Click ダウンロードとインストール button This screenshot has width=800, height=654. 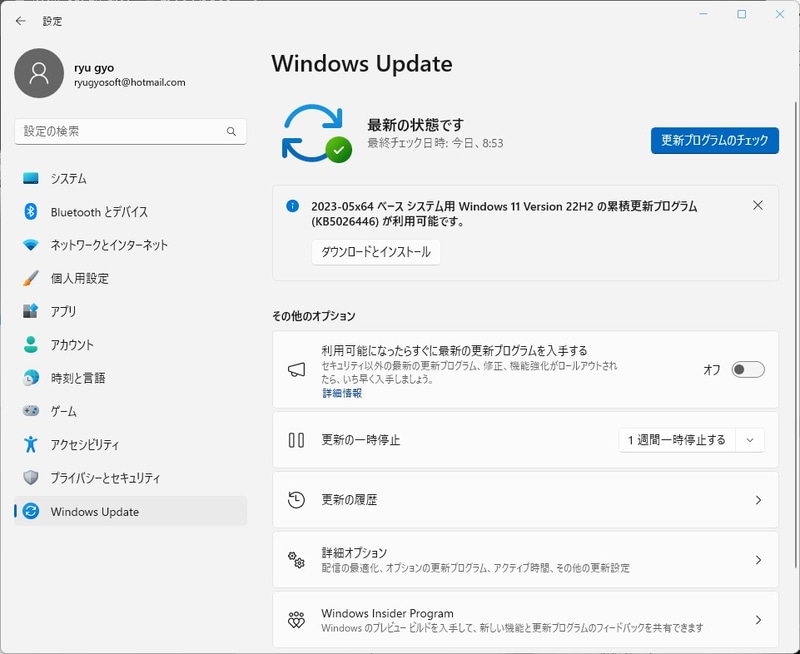pos(376,252)
